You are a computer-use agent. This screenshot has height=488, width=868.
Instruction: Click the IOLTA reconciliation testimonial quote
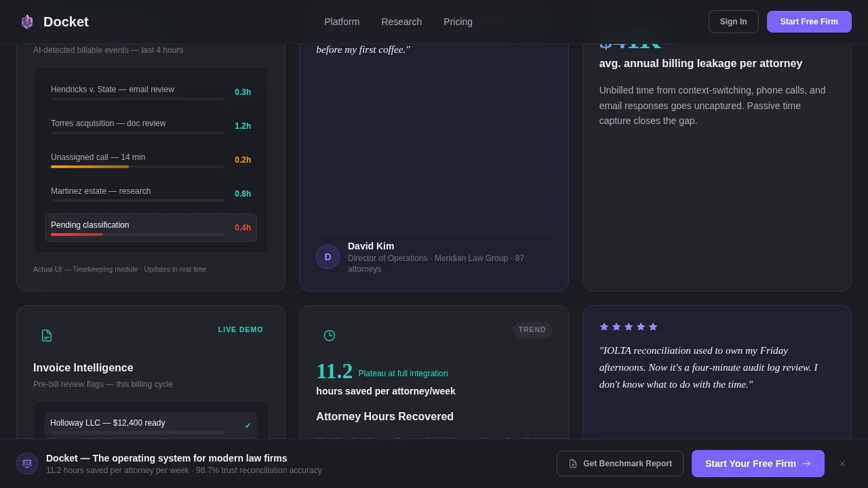click(709, 367)
